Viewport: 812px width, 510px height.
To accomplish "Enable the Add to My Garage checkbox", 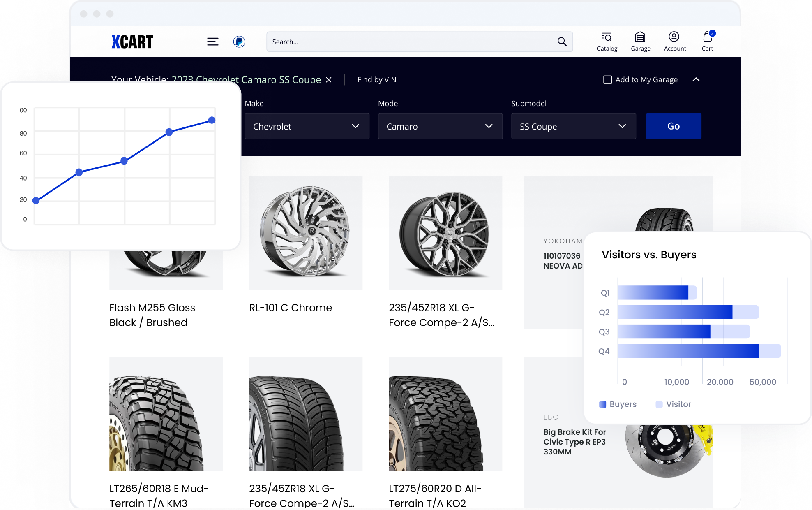I will pos(607,79).
